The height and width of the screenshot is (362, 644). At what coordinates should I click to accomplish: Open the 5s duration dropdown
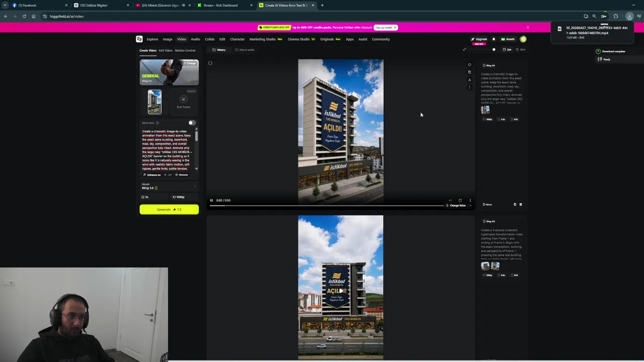[x=154, y=197]
